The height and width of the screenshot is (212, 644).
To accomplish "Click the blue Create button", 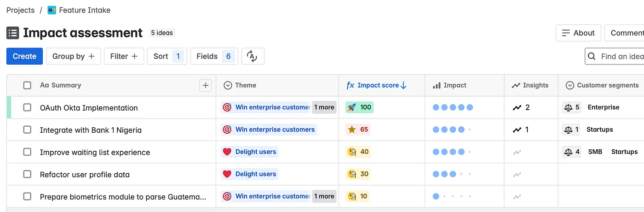I will click(24, 56).
